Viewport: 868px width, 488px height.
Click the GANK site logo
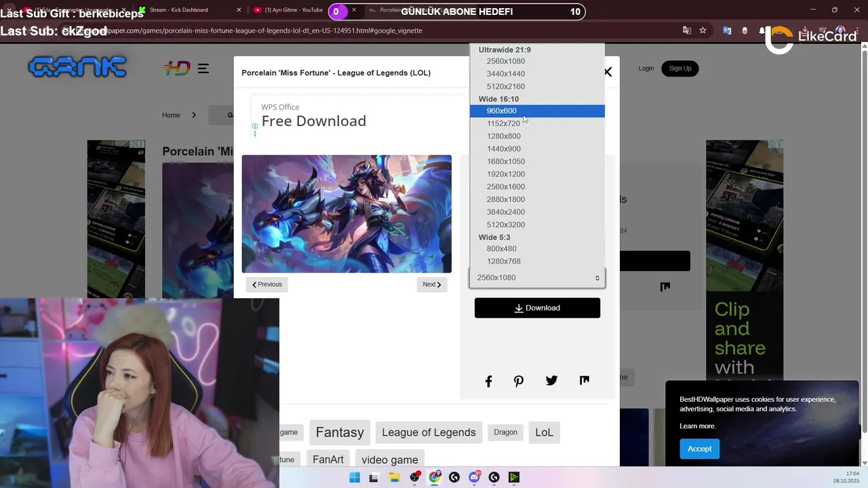point(77,66)
